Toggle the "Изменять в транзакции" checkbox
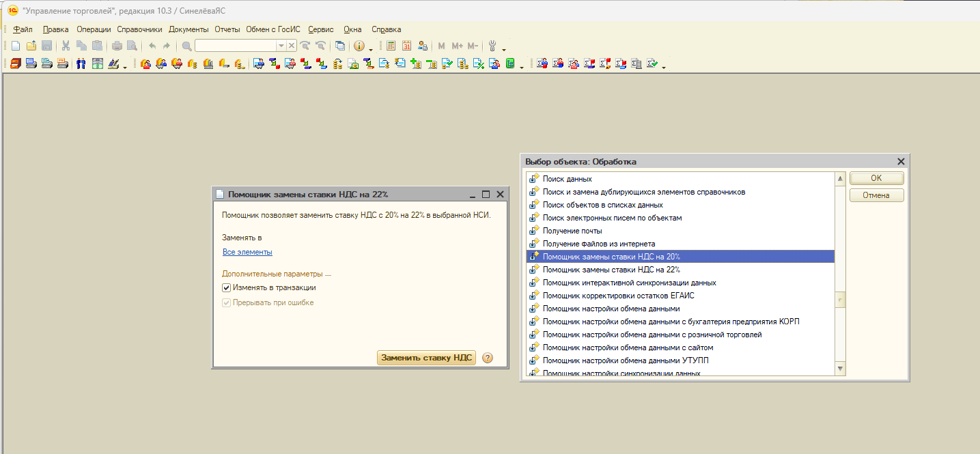 [227, 288]
